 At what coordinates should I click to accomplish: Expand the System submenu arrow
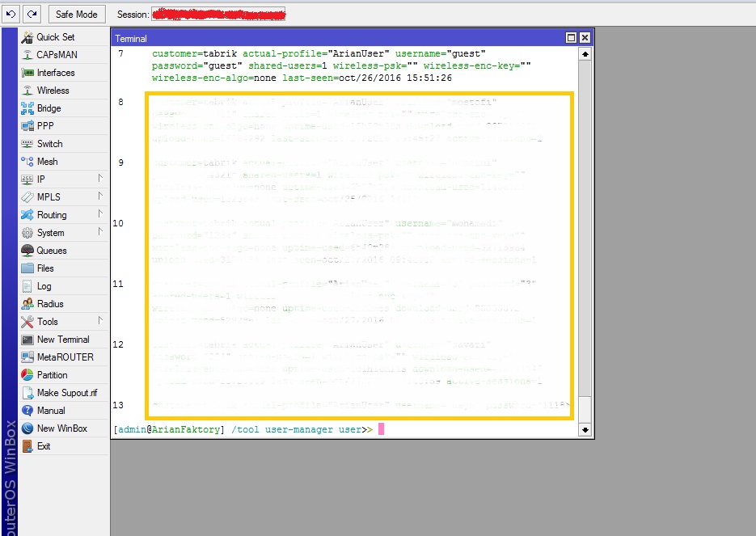click(x=100, y=232)
